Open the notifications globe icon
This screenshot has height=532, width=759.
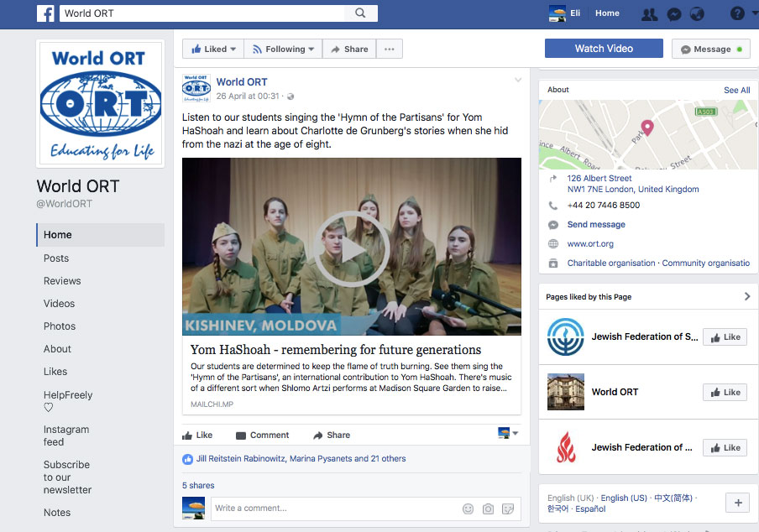[697, 13]
